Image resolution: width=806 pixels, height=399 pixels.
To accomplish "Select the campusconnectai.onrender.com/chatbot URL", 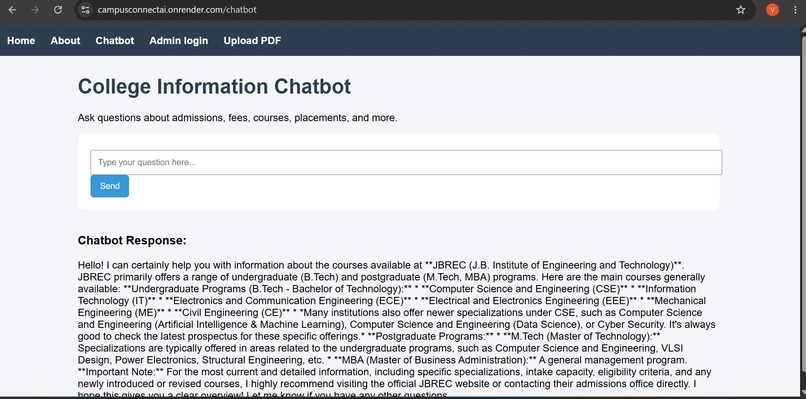I will tap(177, 10).
